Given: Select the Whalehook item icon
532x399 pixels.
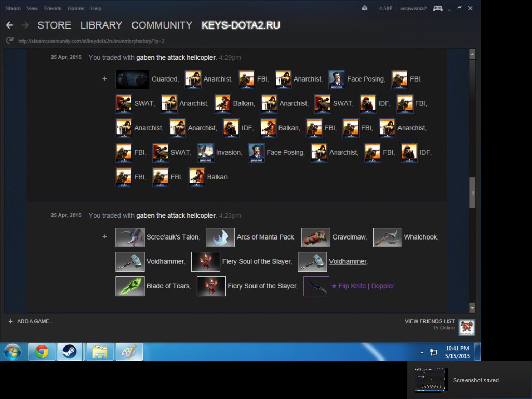Looking at the screenshot, I should click(388, 237).
